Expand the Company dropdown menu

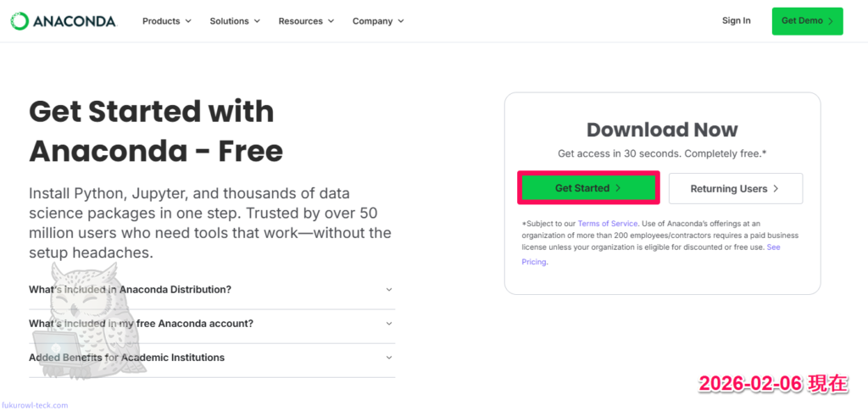[x=378, y=20]
